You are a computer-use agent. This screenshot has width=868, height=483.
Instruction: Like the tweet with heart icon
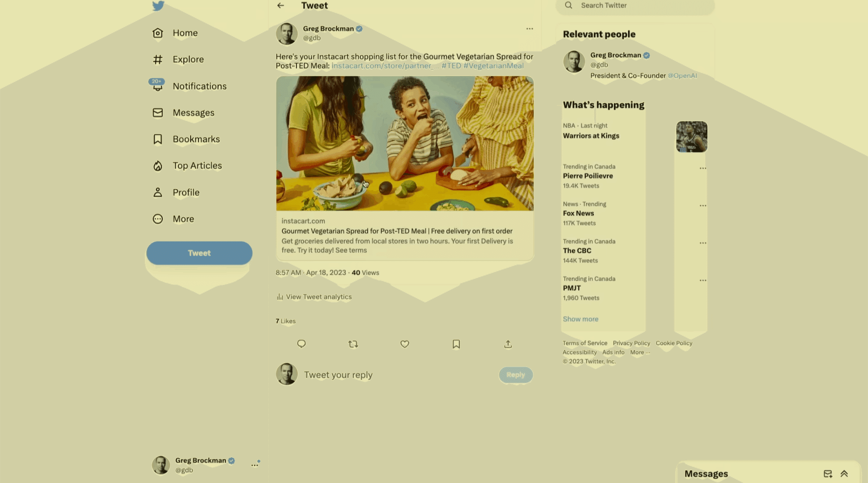click(404, 344)
